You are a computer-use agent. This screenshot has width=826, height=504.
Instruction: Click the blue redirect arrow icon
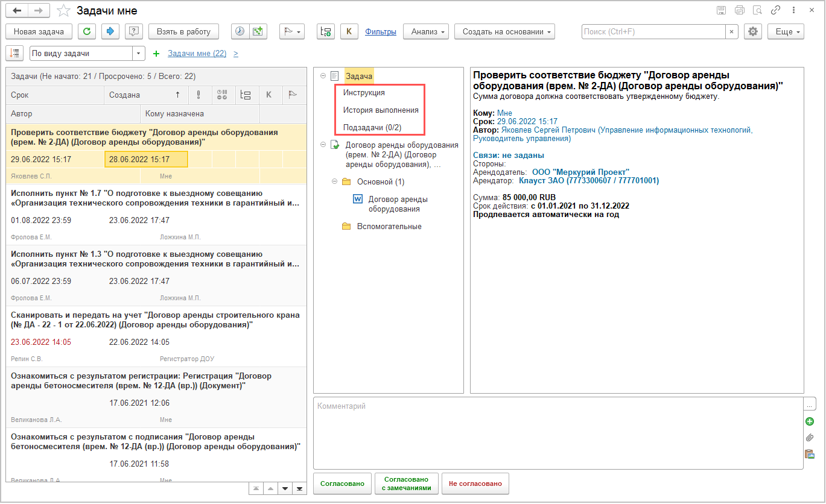point(110,32)
